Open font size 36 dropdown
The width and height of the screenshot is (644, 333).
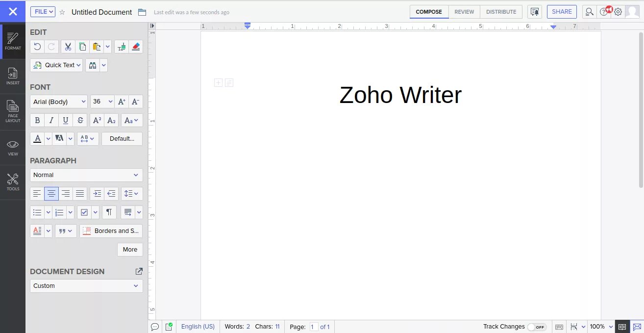click(x=102, y=102)
